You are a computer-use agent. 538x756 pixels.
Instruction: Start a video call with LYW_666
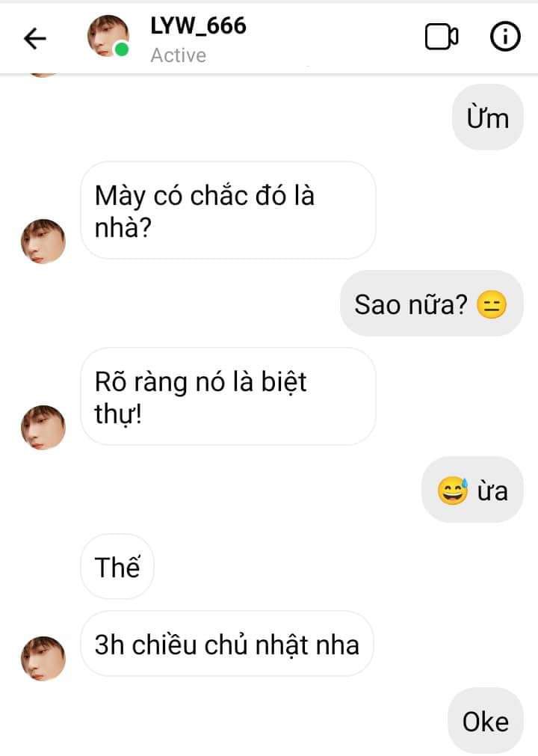(442, 37)
